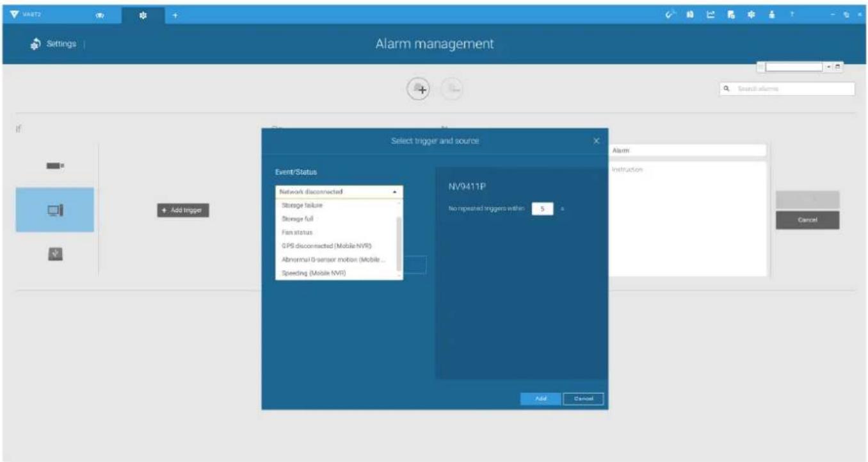Close the Select trigger and source dialog

point(596,141)
